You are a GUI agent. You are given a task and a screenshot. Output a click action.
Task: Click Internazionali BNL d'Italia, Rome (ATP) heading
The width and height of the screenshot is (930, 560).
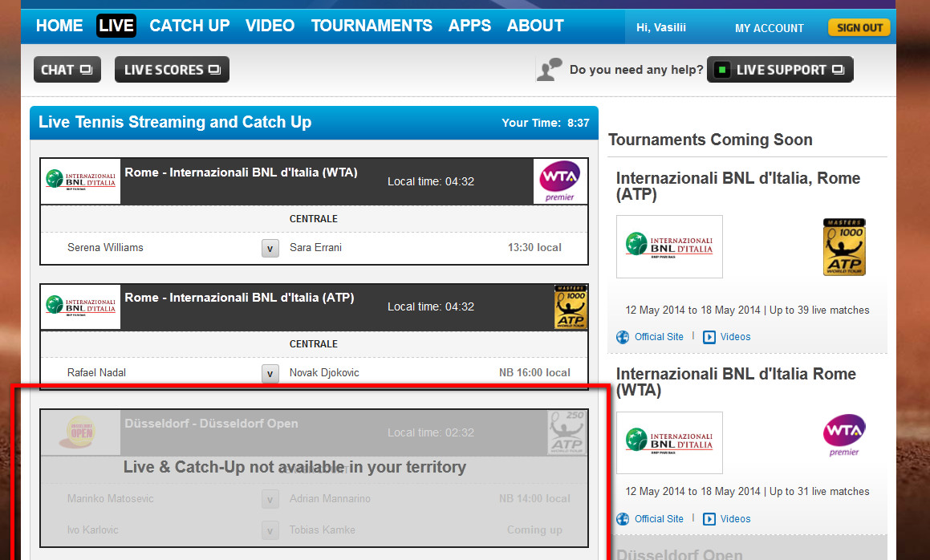point(738,185)
